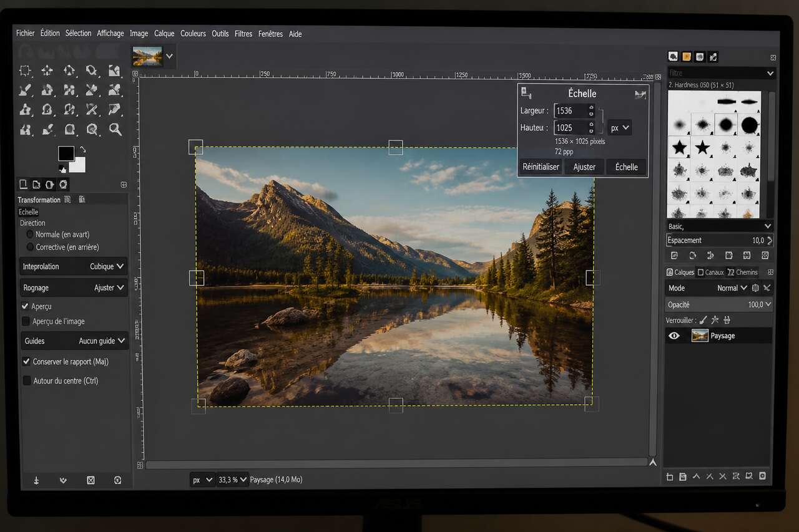Click the last icon in layers bottom bar

[x=762, y=477]
